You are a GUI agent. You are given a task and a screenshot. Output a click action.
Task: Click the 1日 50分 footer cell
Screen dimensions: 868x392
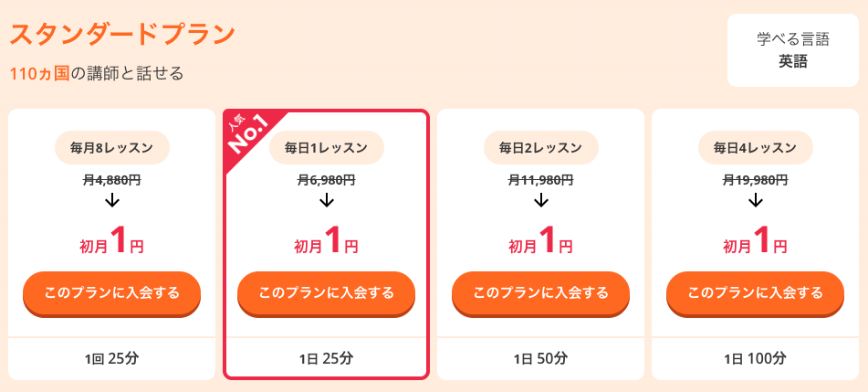click(x=541, y=359)
